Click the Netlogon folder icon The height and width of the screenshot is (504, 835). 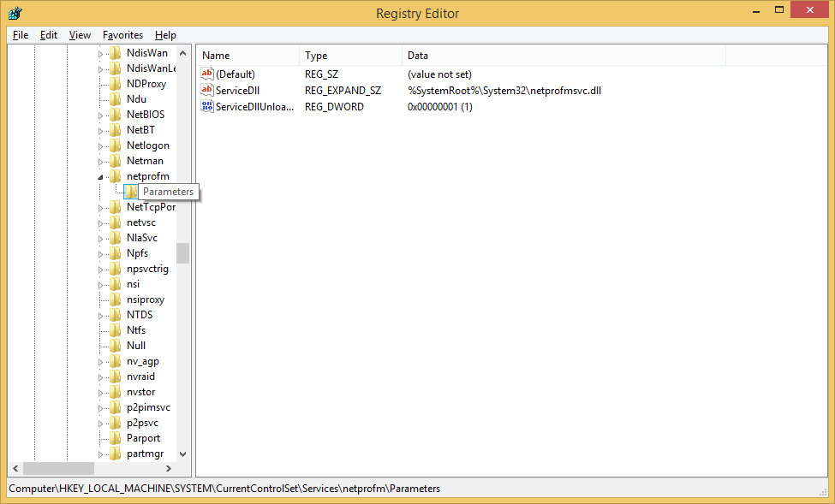pos(115,145)
